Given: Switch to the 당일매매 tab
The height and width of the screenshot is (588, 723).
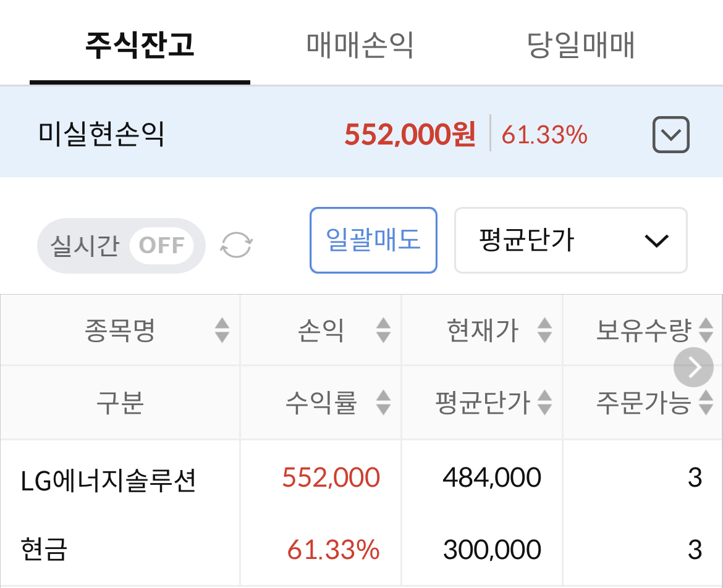Looking at the screenshot, I should 581,44.
